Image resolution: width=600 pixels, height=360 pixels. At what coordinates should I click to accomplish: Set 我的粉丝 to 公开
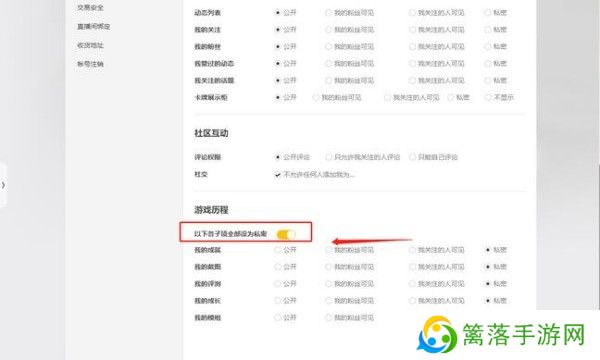[277, 47]
